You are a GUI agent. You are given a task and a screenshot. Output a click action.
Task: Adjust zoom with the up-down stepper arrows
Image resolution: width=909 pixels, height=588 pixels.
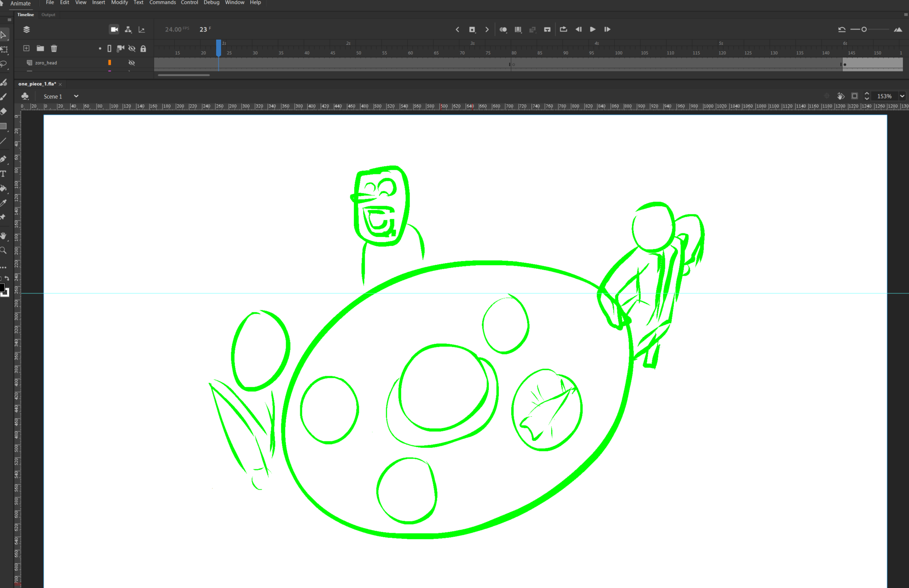click(x=867, y=96)
